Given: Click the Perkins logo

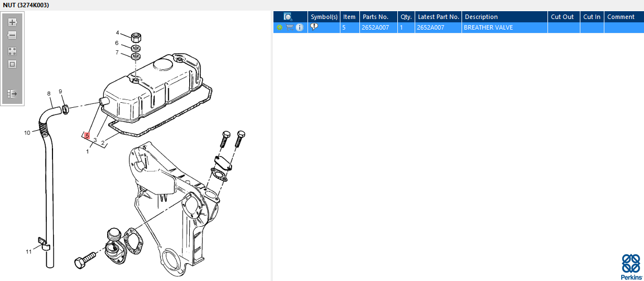Looking at the screenshot, I should coord(631,266).
